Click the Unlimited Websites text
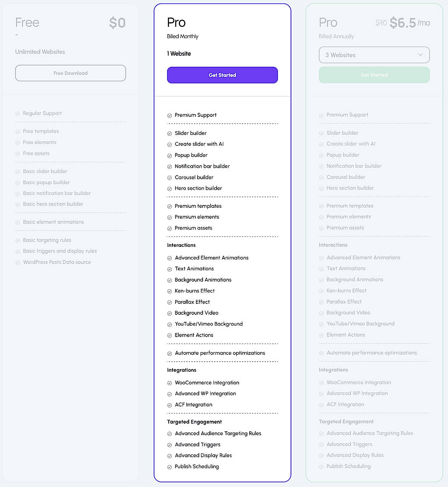448x487 pixels. (40, 52)
